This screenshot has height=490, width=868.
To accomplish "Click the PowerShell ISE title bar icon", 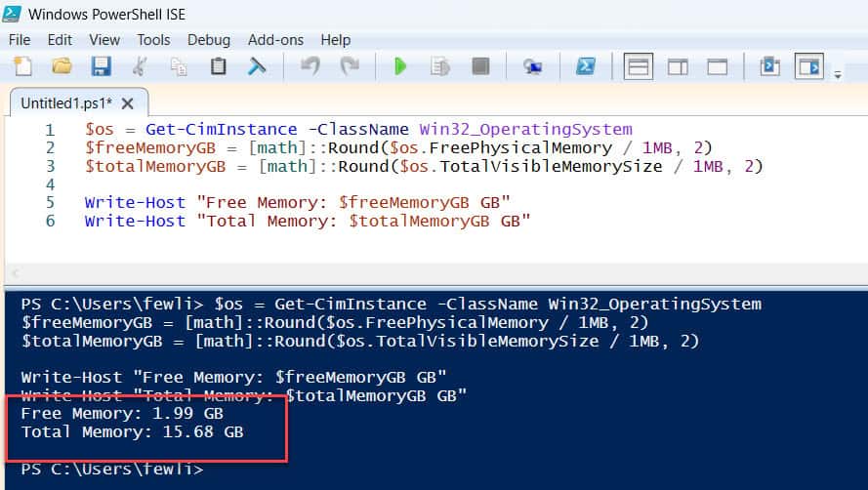I will [12, 14].
